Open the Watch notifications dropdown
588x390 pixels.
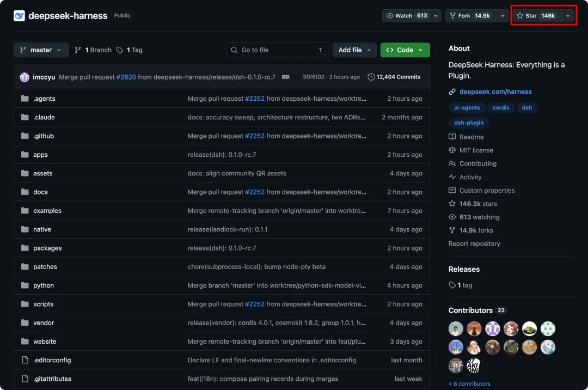coord(436,16)
